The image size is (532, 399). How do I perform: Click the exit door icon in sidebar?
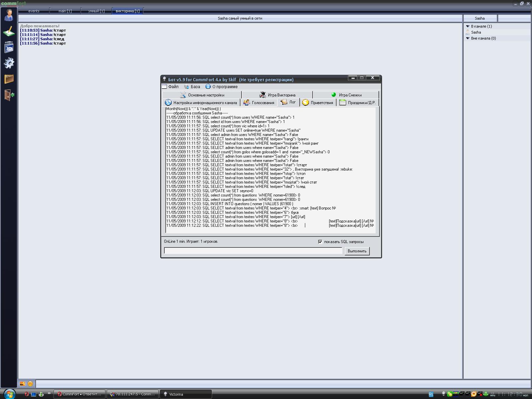tap(9, 95)
